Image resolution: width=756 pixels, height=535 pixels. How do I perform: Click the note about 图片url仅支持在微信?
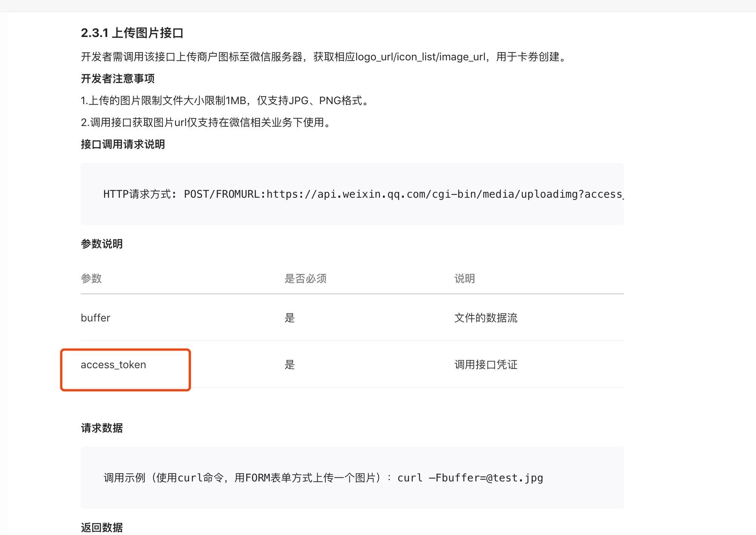tap(207, 123)
